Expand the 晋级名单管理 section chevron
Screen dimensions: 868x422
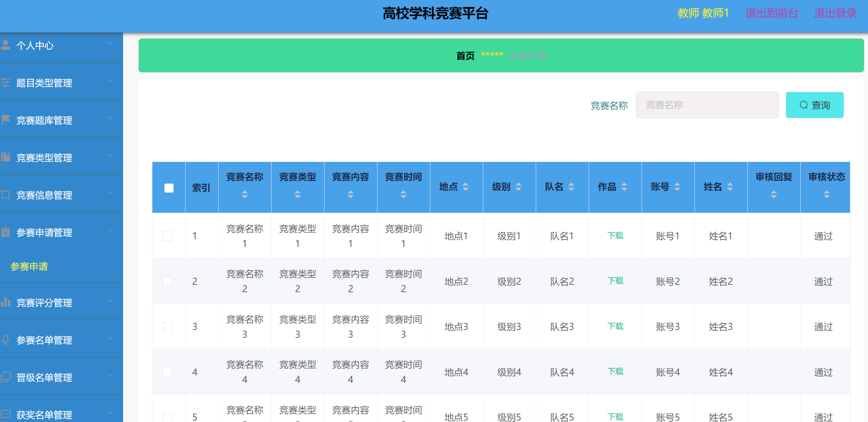[x=110, y=375]
